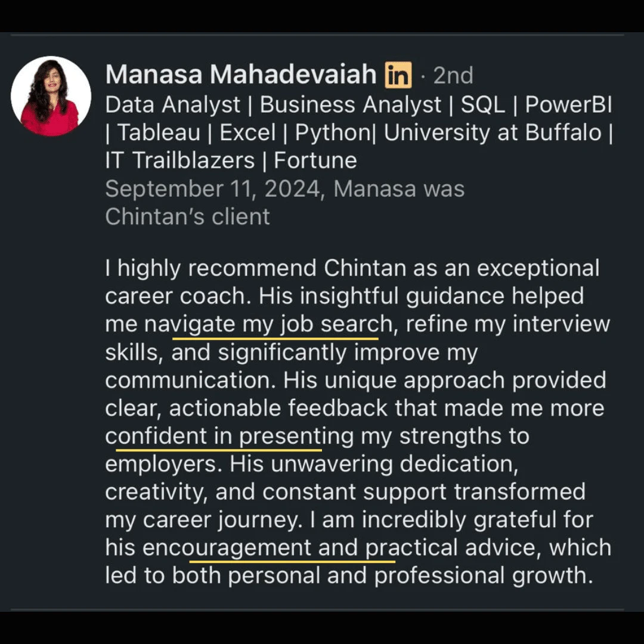644x644 pixels.
Task: Click the gold LinkedIn Premium badge
Action: 398,75
